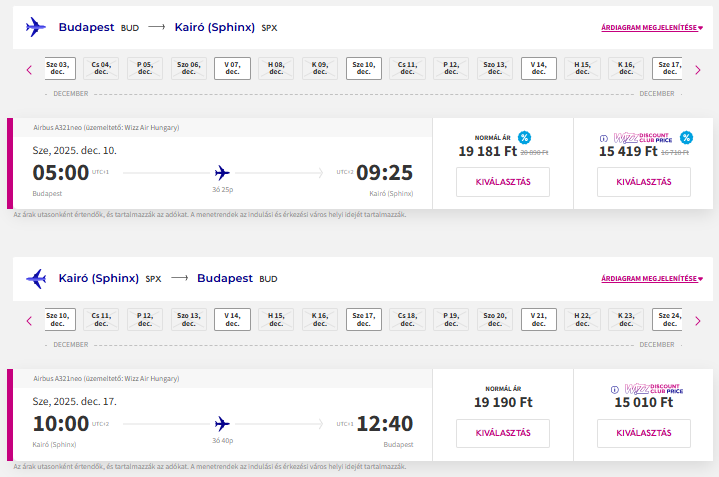Choose return normal price 19 190 Ft Kiválasztás
The width and height of the screenshot is (719, 477).
[503, 433]
